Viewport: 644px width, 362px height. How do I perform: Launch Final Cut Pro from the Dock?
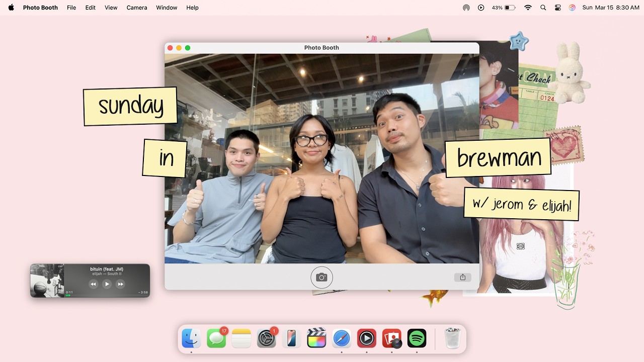click(x=316, y=338)
